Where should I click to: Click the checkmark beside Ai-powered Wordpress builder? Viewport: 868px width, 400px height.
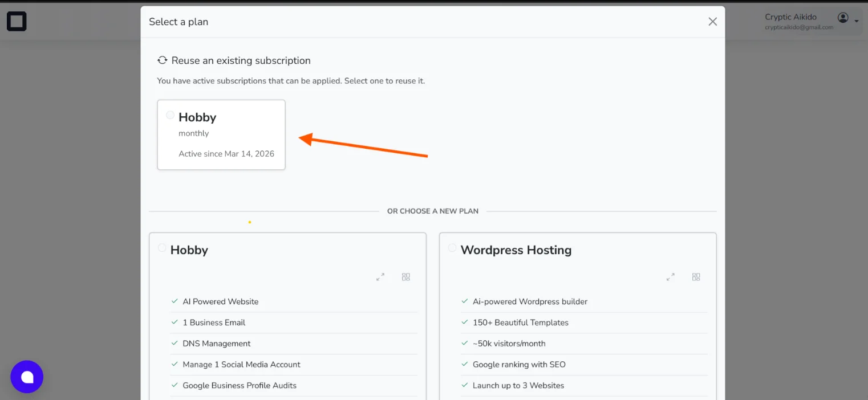pos(464,301)
